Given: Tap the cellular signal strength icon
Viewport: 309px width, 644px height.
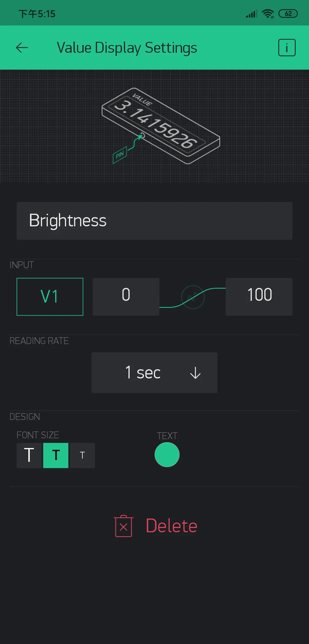Looking at the screenshot, I should tap(251, 13).
